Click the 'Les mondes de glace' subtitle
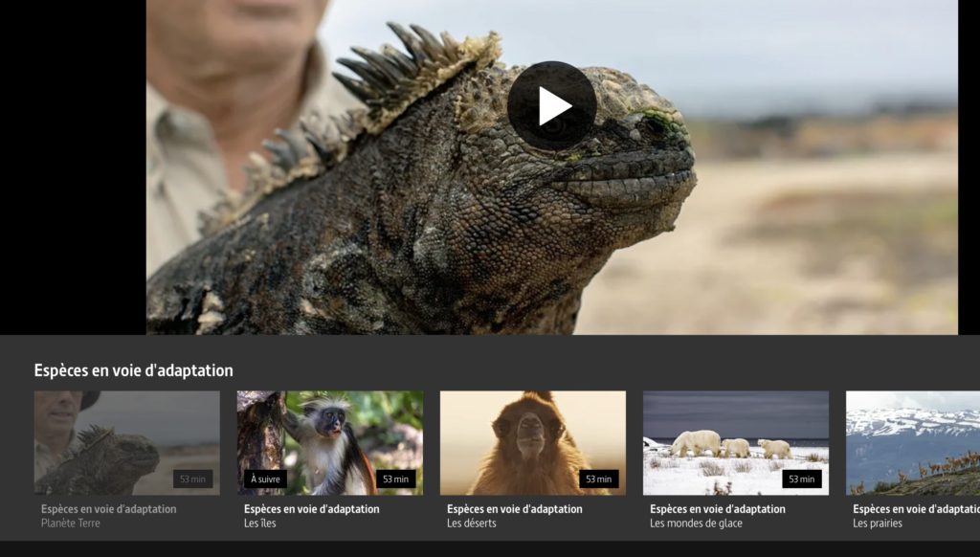The image size is (980, 557). (697, 524)
